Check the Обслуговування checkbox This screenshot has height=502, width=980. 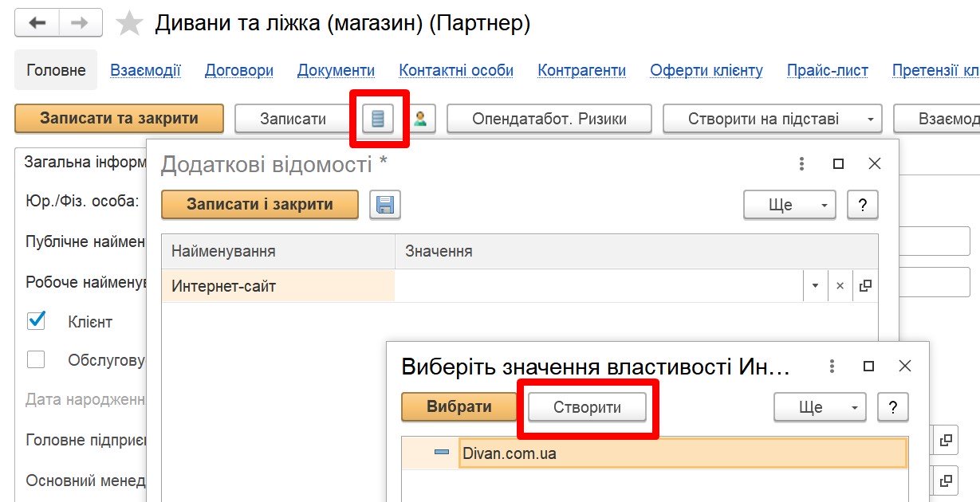pyautogui.click(x=36, y=360)
